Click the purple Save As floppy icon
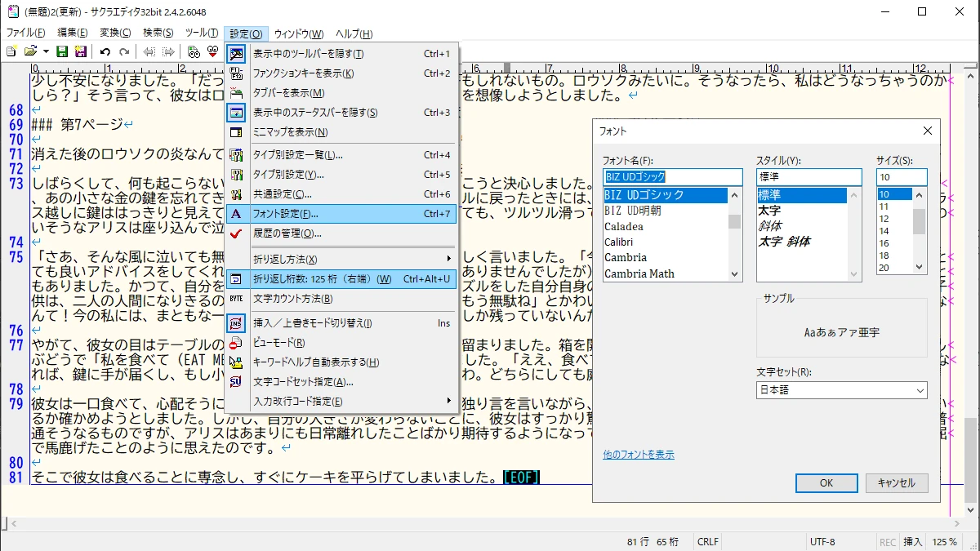This screenshot has height=551, width=980. (80, 51)
